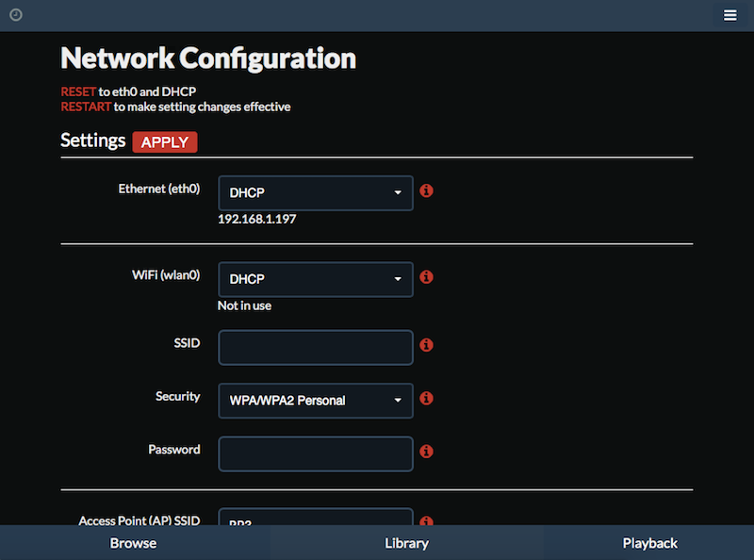
Task: Show info for Ethernet (eth0) setting
Action: pos(426,191)
